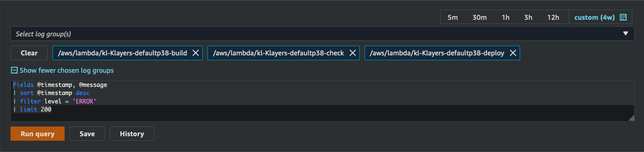This screenshot has height=152, width=644.
Task: Save the current query
Action: pyautogui.click(x=87, y=134)
